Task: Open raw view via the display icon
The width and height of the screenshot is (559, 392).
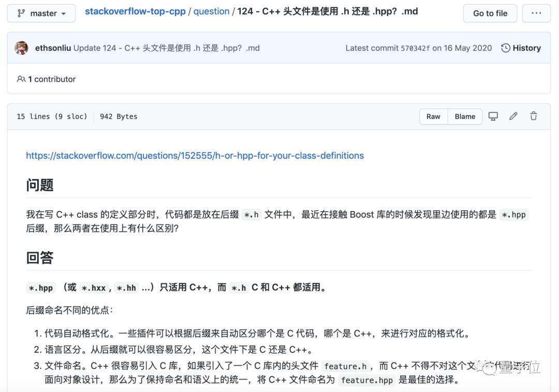Action: 493,116
